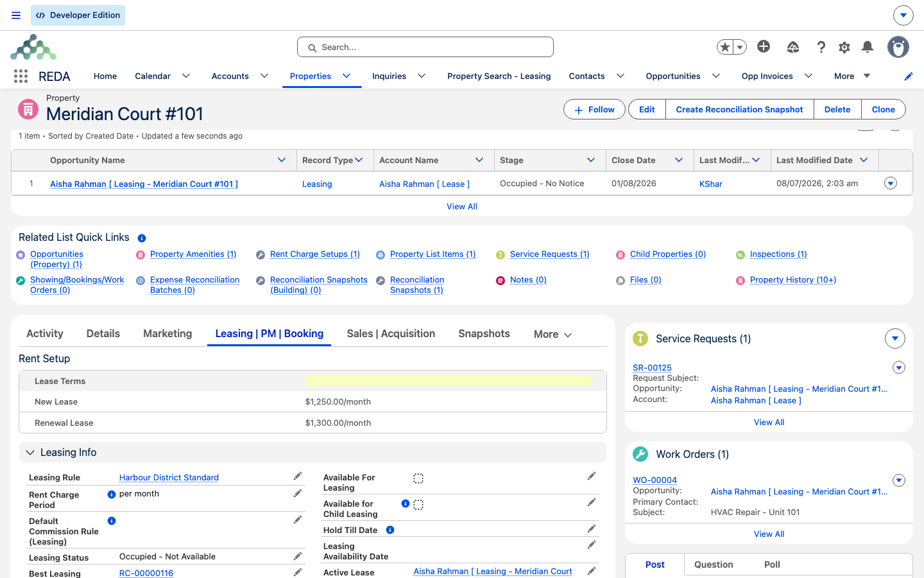Screen dimensions: 924x578
Task: Open the App Launcher grid icon
Action: click(21, 76)
